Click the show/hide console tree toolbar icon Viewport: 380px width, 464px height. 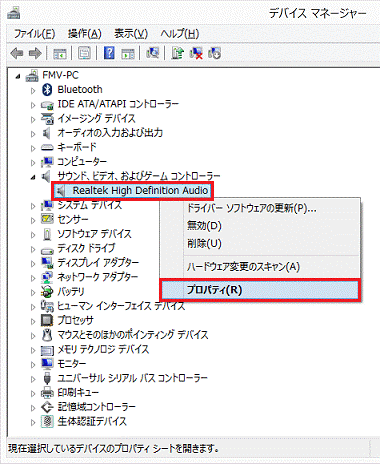pyautogui.click(x=60, y=53)
